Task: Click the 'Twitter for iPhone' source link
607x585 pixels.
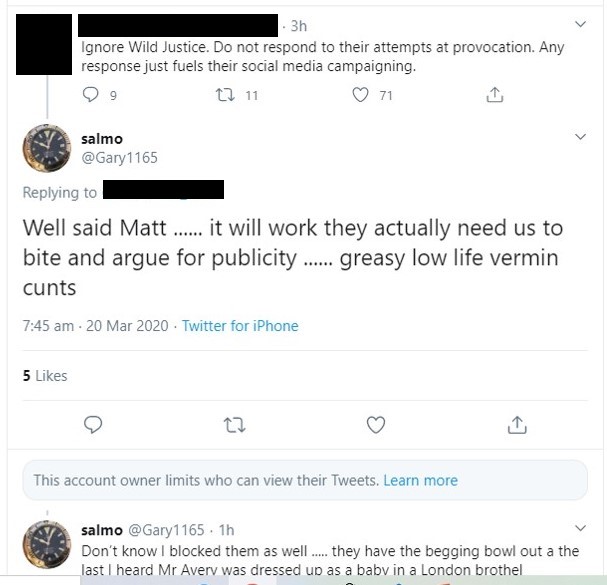Action: pyautogui.click(x=240, y=326)
